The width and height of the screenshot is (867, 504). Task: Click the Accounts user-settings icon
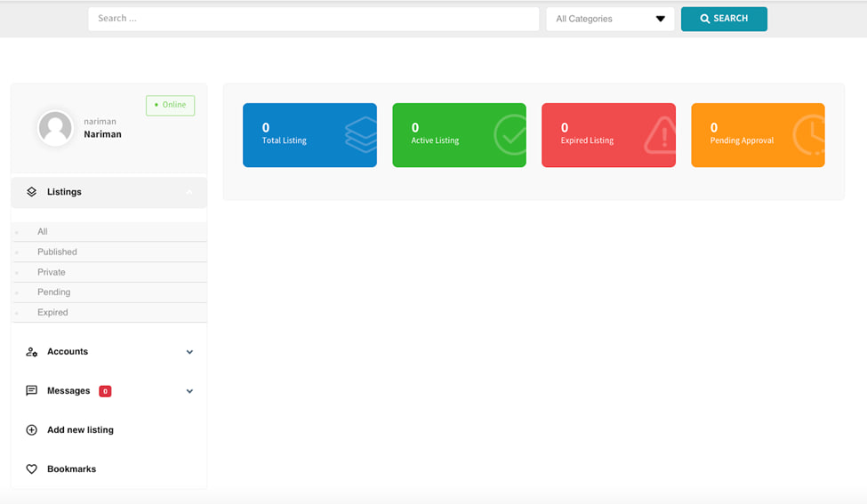pos(32,352)
